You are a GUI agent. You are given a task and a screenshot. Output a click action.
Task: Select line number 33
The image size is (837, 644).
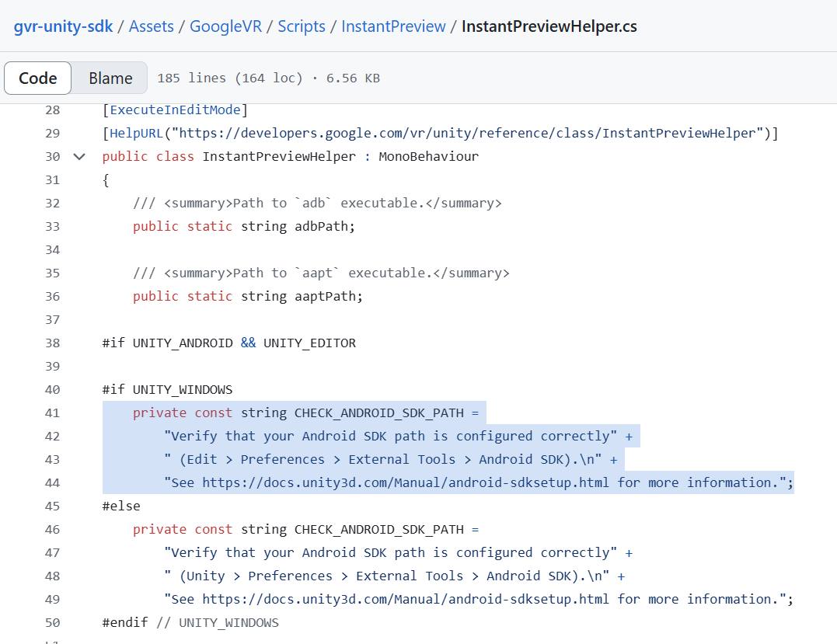coord(52,226)
